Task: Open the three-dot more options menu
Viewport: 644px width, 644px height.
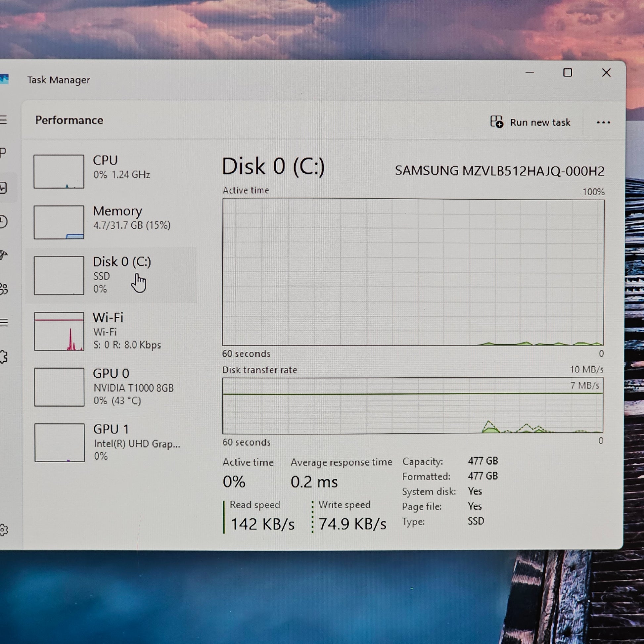Action: (x=603, y=123)
